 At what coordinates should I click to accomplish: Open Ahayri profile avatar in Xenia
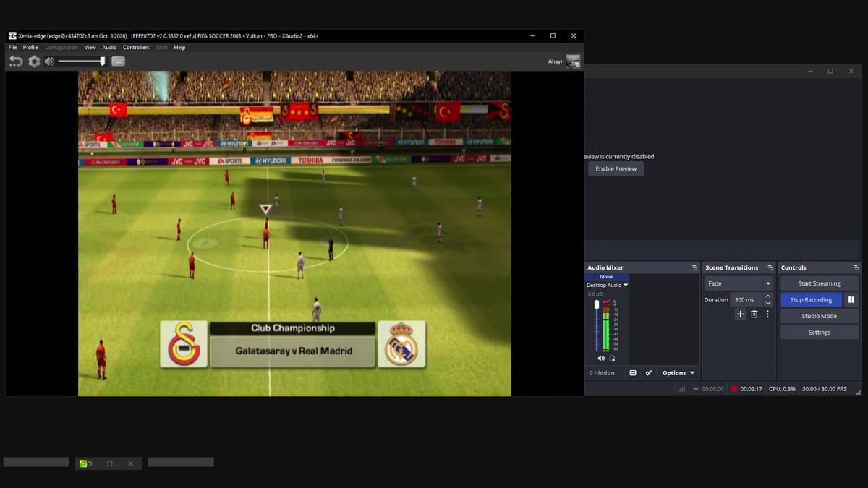coord(573,62)
